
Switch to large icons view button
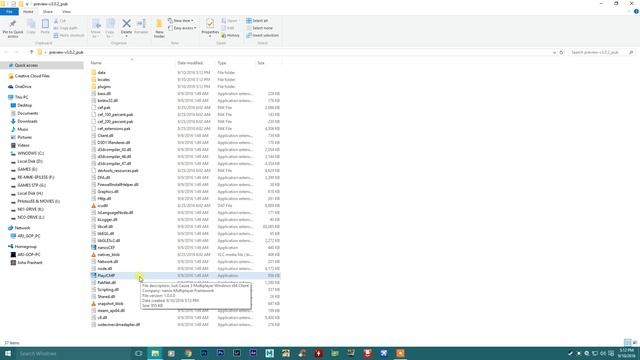(635, 342)
